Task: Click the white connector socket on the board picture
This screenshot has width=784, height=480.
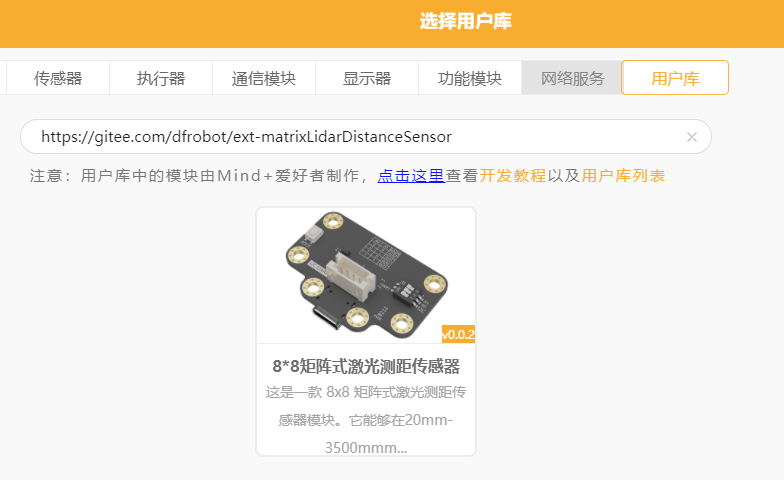Action: click(350, 278)
